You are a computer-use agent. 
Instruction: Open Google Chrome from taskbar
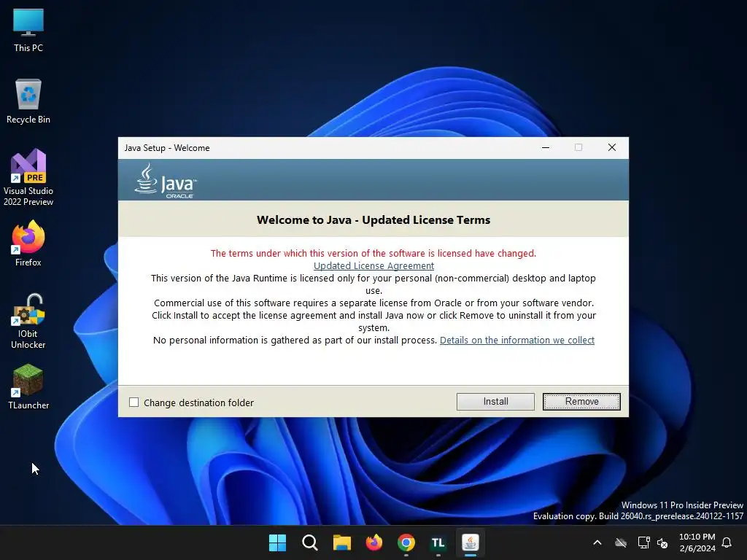[x=406, y=542]
